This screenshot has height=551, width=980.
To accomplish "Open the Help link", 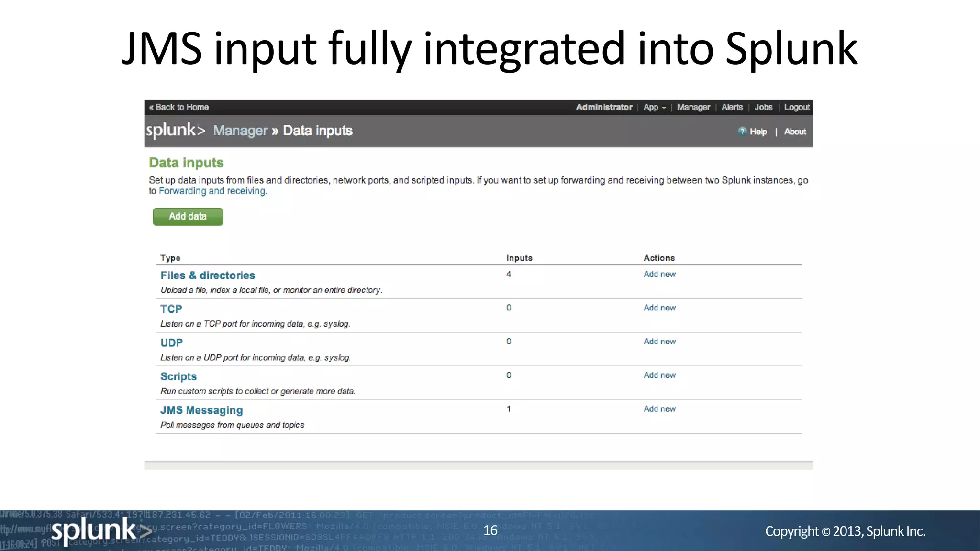I will (758, 132).
